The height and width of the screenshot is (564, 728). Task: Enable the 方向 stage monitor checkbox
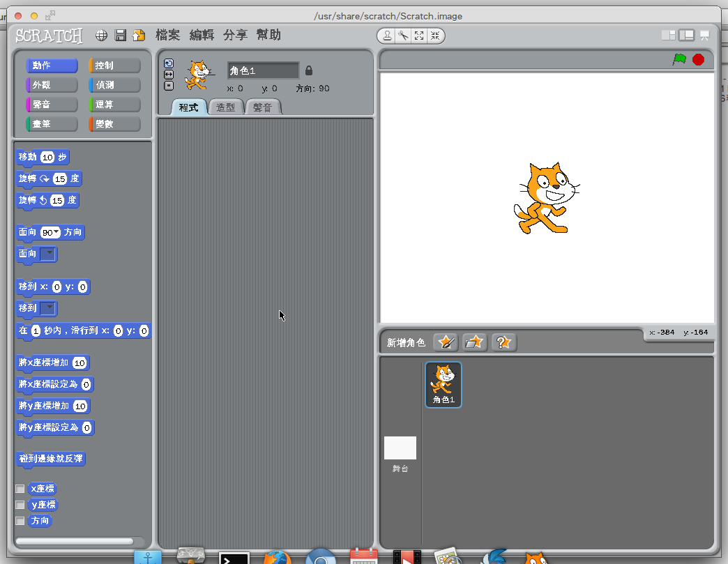[20, 521]
